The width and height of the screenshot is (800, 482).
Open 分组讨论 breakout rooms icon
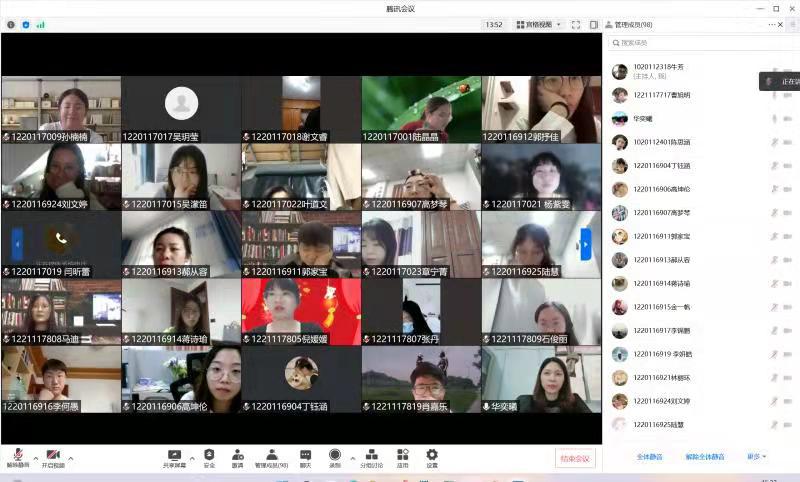(x=371, y=457)
